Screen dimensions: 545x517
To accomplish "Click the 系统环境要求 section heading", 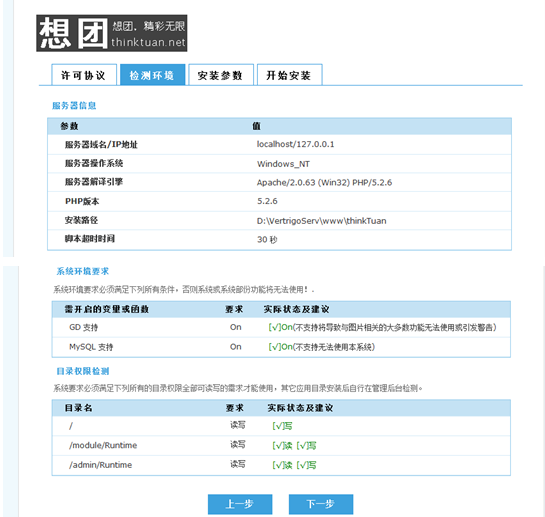I will (83, 271).
